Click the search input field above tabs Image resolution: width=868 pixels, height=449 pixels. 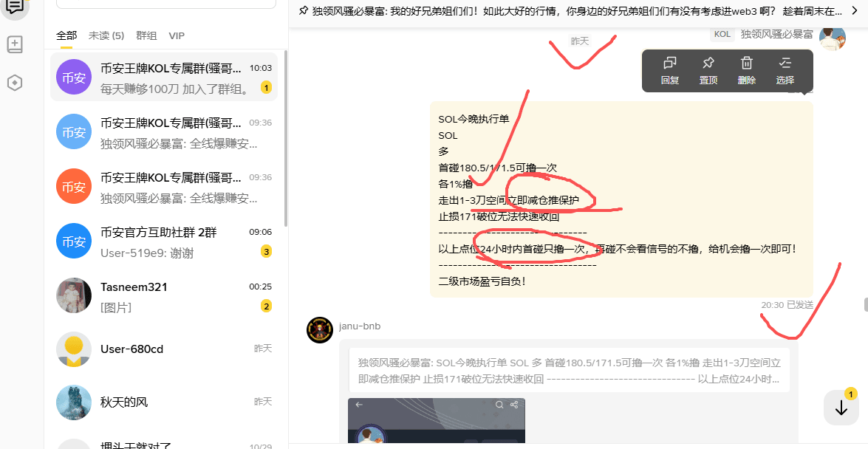(166, 3)
